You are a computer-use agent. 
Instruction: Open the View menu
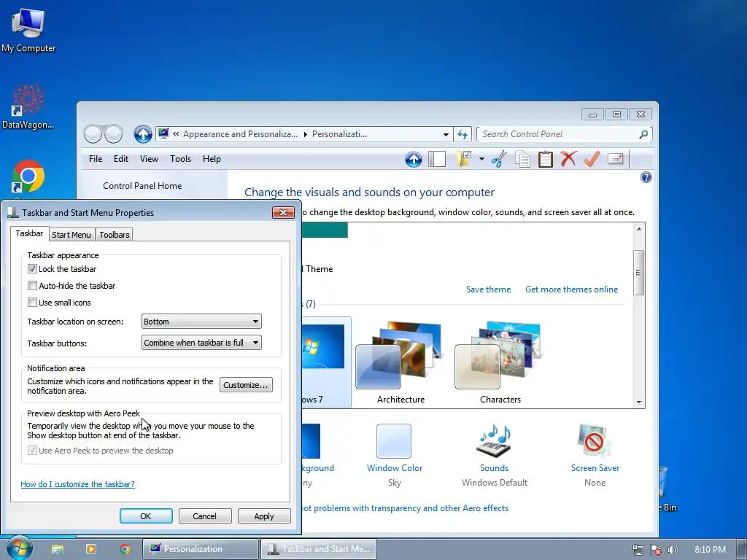pyautogui.click(x=149, y=159)
